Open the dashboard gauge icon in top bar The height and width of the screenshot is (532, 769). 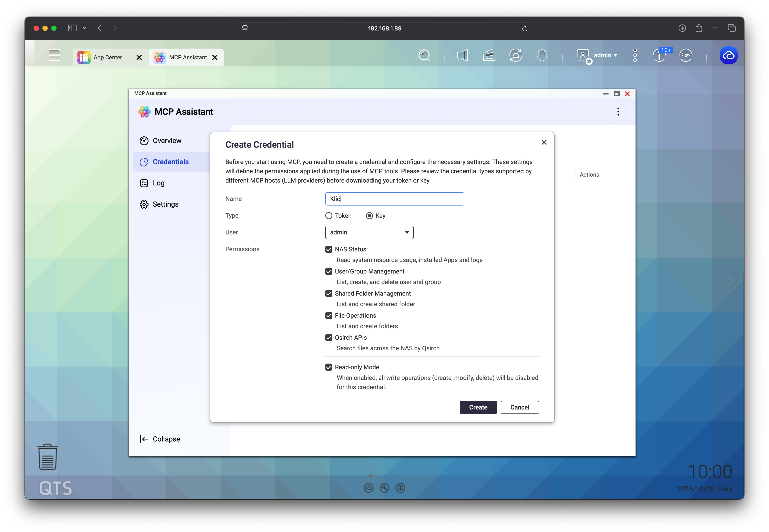tap(686, 55)
